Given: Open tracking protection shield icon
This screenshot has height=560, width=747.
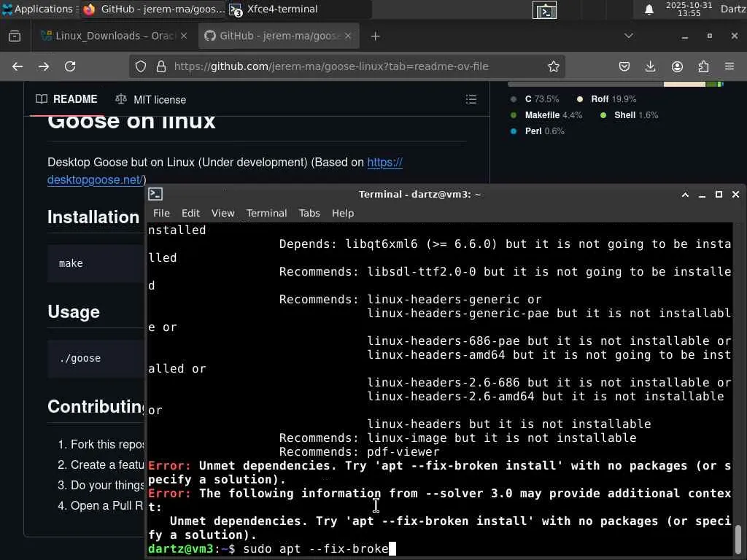Looking at the screenshot, I should 141,66.
